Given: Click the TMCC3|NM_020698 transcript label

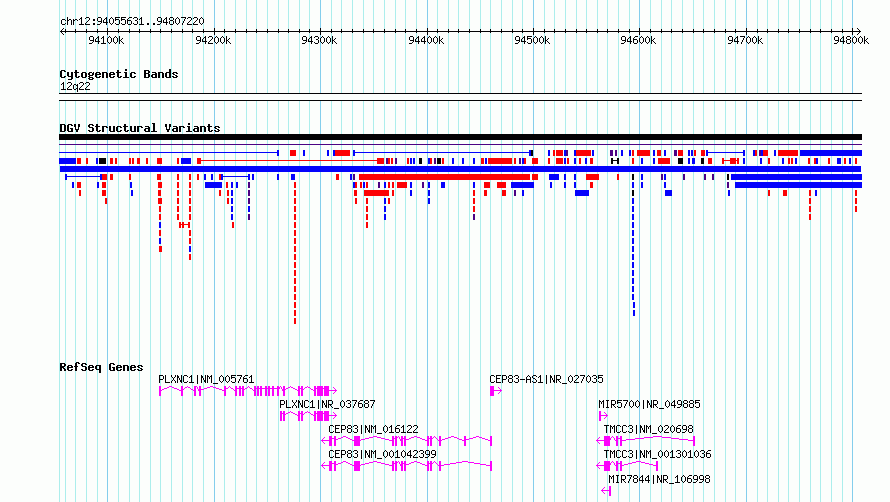Looking at the screenshot, I should (x=648, y=429).
